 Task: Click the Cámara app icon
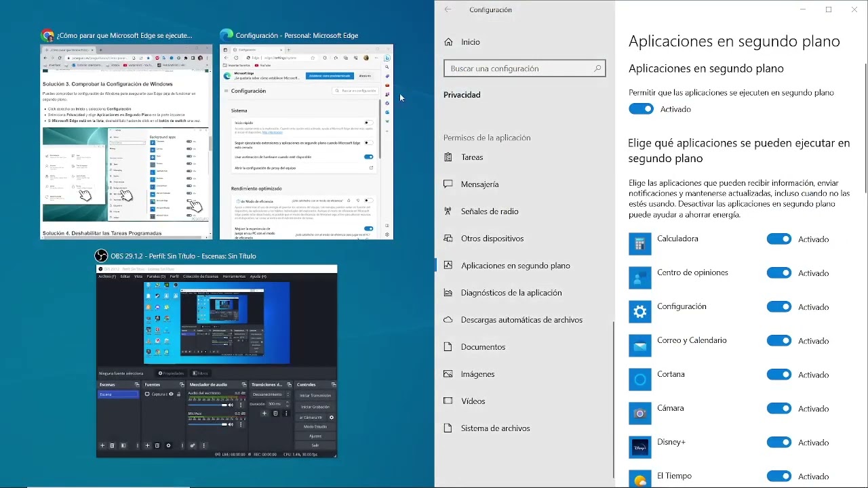pos(640,413)
